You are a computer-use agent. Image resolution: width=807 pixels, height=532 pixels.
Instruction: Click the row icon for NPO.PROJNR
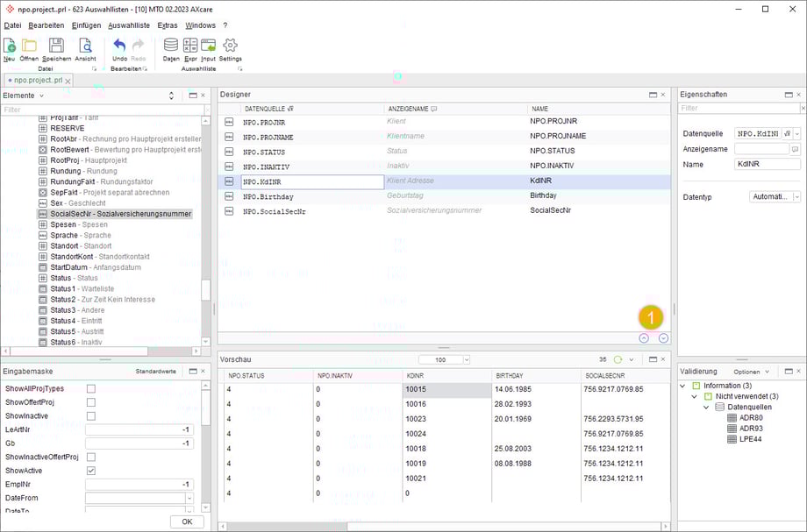pyautogui.click(x=229, y=122)
